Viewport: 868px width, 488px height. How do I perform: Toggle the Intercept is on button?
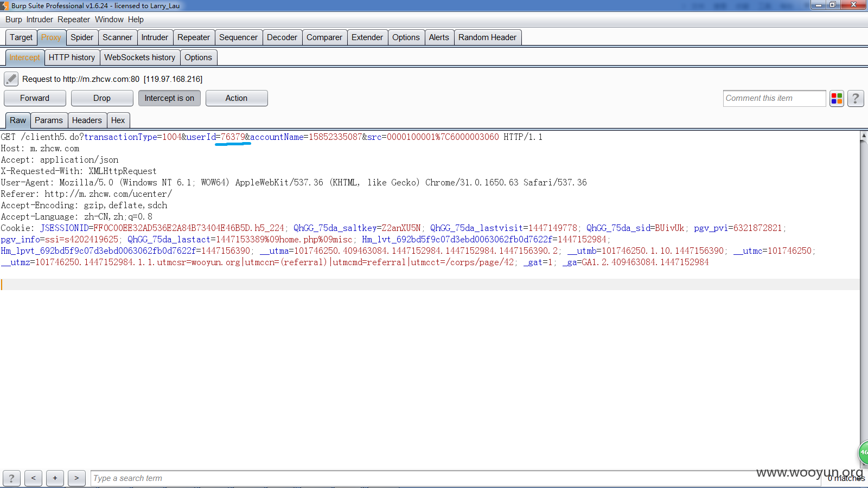pos(169,98)
